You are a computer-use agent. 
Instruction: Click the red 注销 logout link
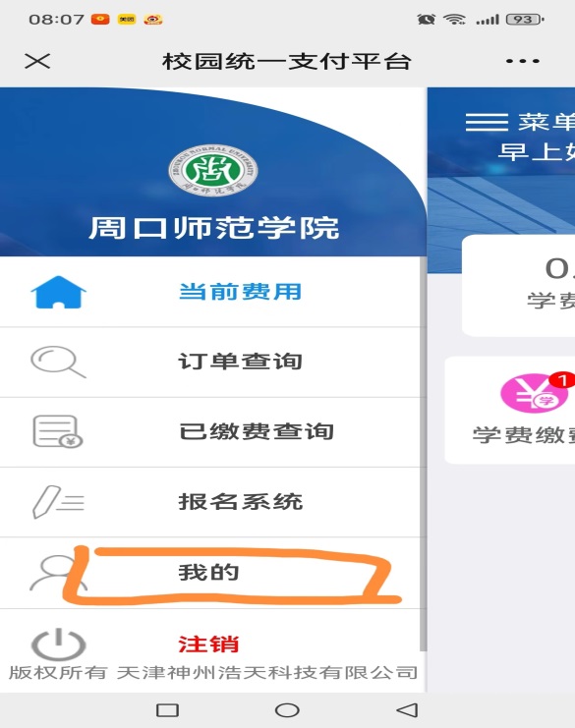[x=208, y=644]
